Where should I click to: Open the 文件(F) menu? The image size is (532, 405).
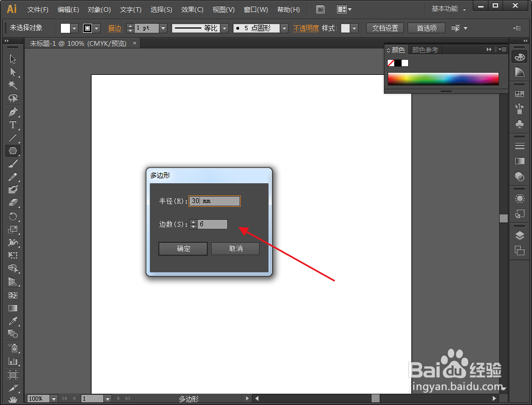(38, 10)
